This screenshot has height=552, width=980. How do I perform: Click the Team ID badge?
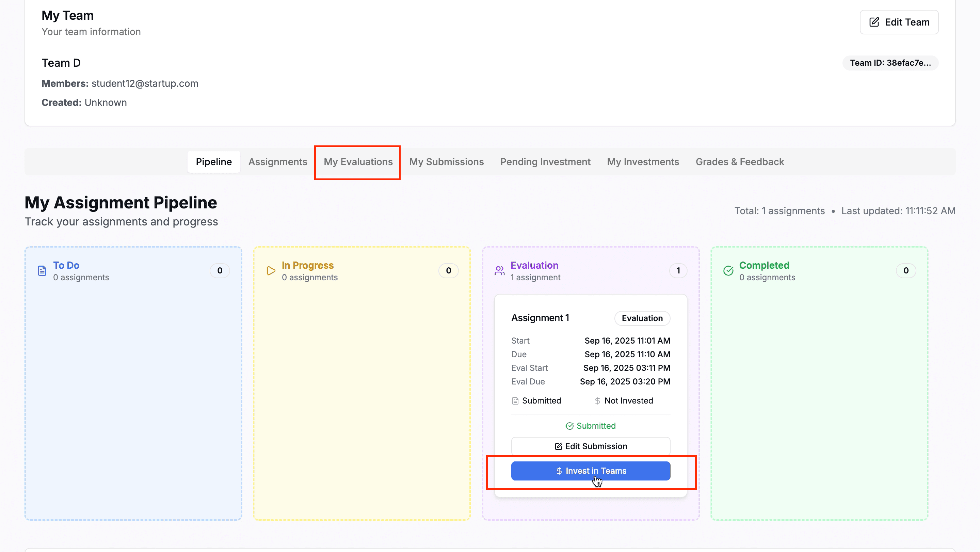[890, 63]
